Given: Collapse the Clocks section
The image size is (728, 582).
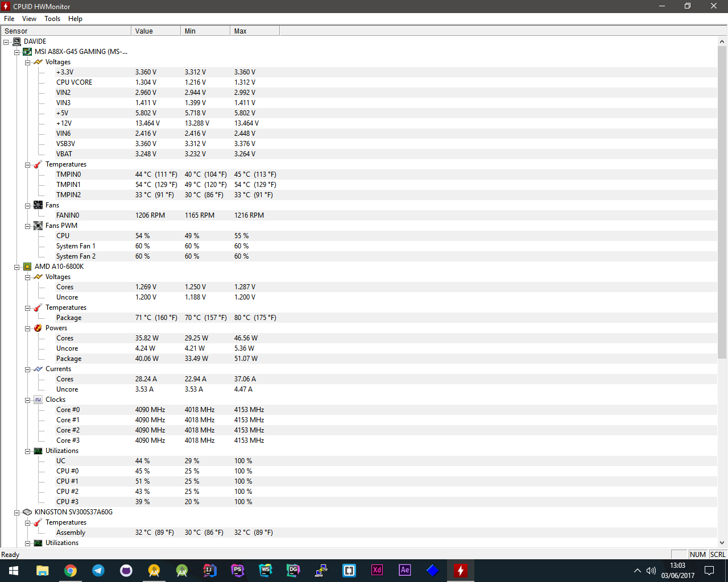Looking at the screenshot, I should (x=27, y=400).
